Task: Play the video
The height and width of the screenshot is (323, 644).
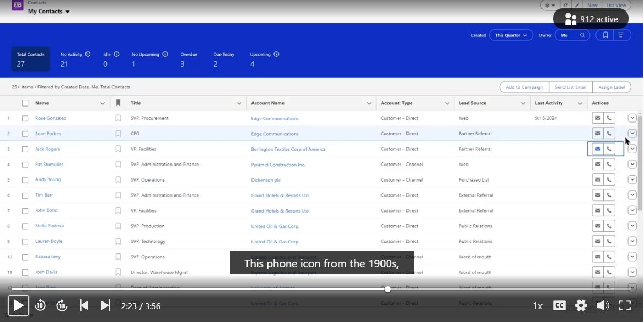Action: click(18, 305)
